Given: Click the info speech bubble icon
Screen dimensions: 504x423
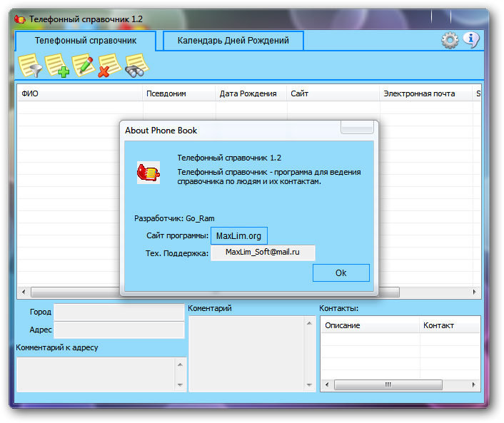Looking at the screenshot, I should [x=470, y=41].
